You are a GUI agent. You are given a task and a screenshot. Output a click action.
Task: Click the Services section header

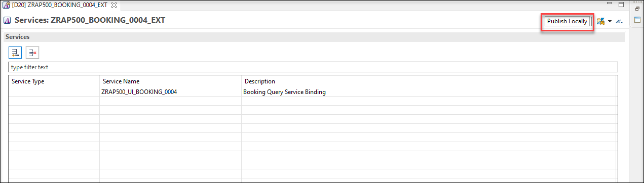pos(314,37)
